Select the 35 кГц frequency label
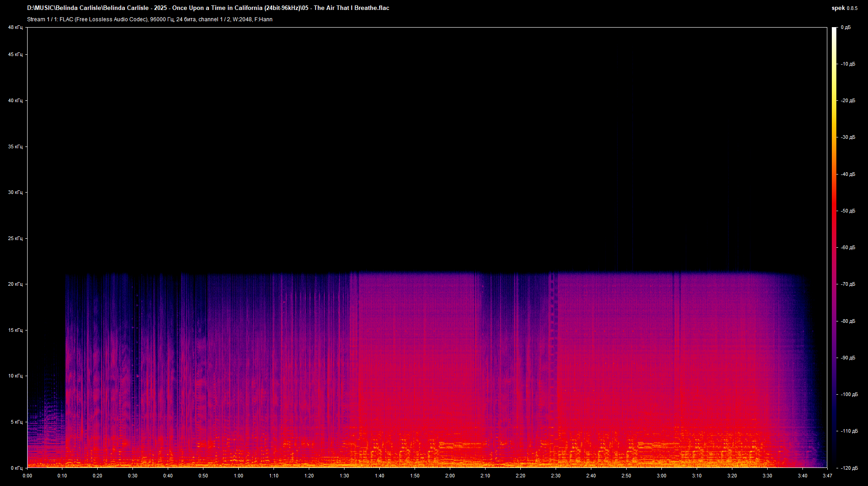 (x=15, y=146)
